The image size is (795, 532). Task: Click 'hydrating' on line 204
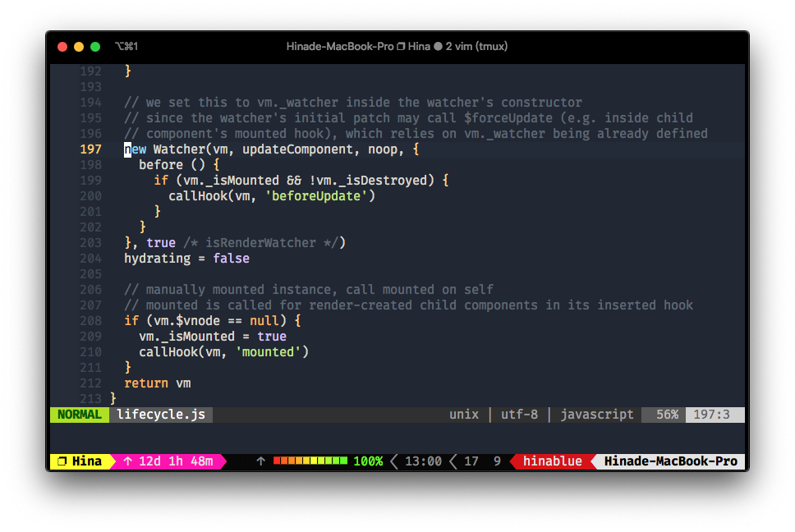[157, 259]
